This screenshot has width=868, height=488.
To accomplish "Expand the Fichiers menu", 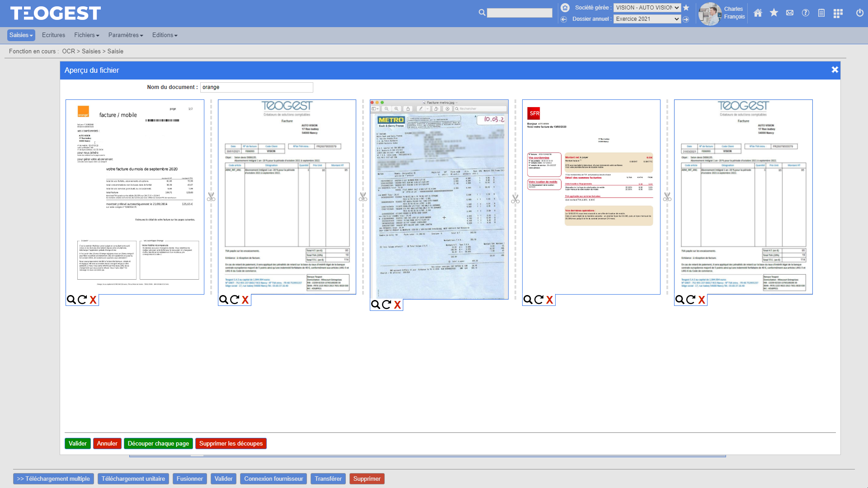I will click(86, 35).
